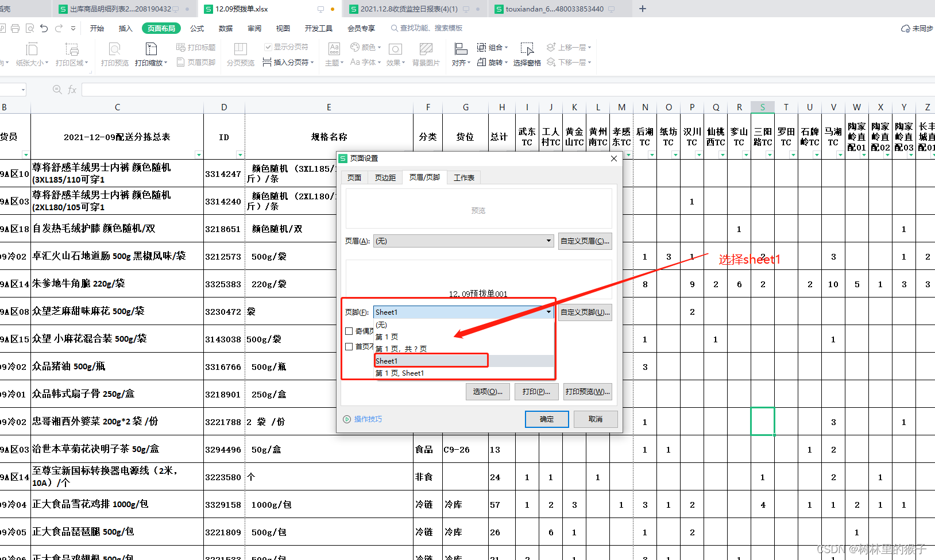Click the formula bar input field

coord(508,90)
